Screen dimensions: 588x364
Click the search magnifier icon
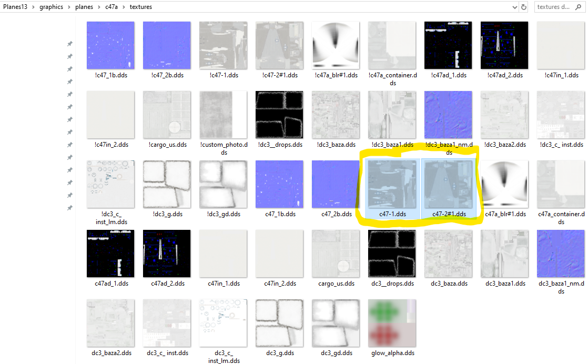tap(577, 7)
